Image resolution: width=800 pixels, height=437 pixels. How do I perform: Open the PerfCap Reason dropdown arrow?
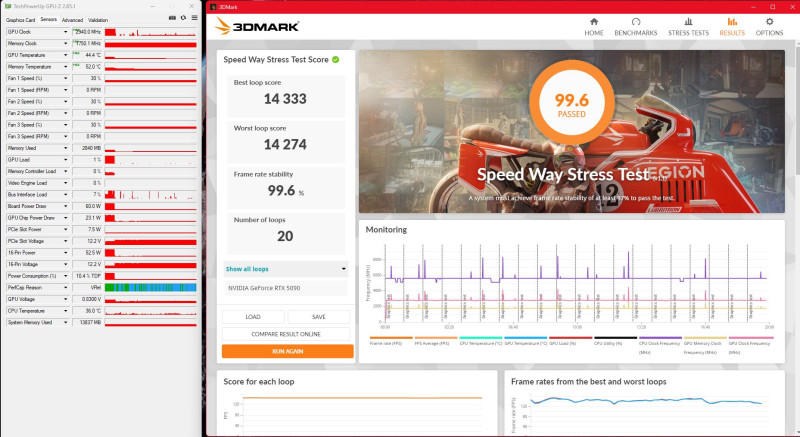click(65, 288)
